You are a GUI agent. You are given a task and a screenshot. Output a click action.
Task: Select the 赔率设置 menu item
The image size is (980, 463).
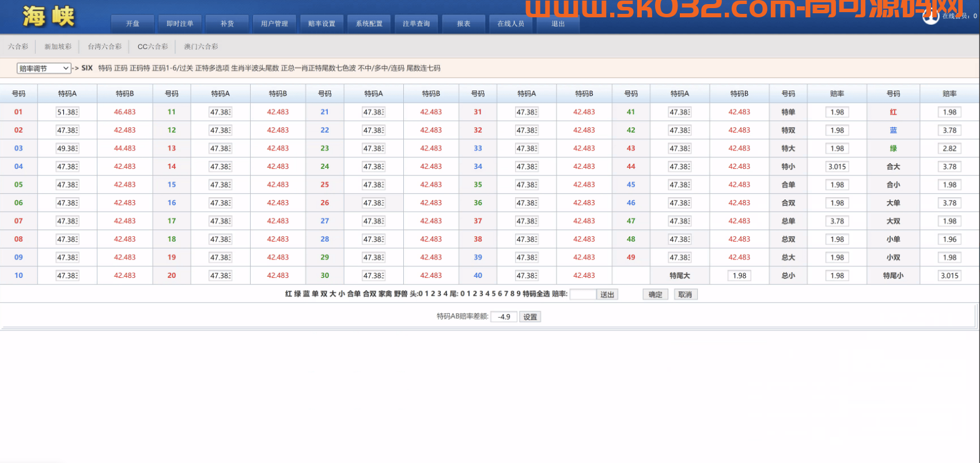tap(321, 24)
